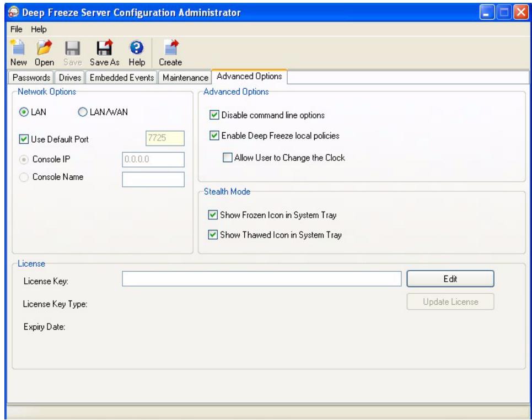Select the Console Name radio button
The height and width of the screenshot is (420, 532).
point(24,177)
